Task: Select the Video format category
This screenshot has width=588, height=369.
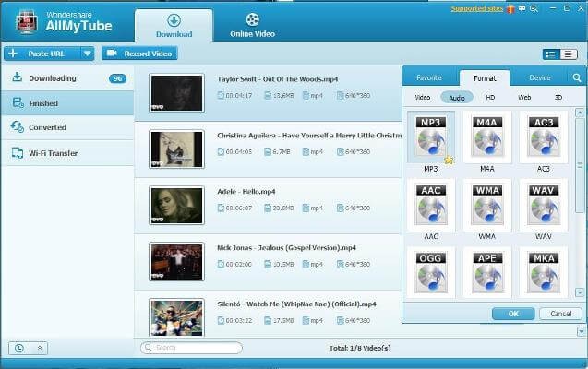Action: point(423,97)
